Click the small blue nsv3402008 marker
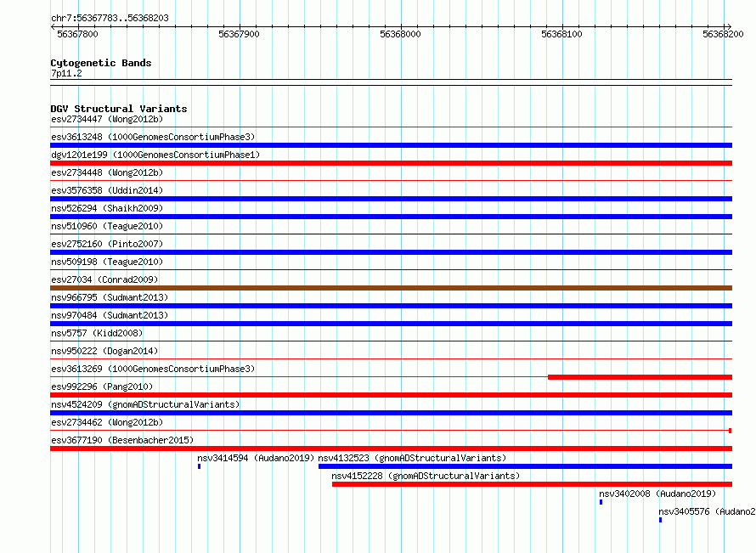The width and height of the screenshot is (756, 553). (x=601, y=502)
